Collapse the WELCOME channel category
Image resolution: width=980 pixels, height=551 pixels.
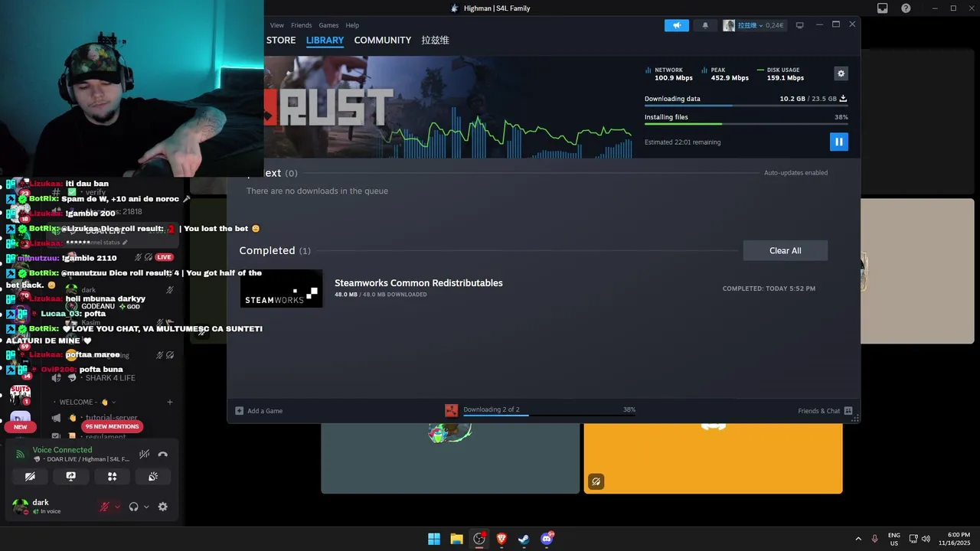tap(87, 402)
